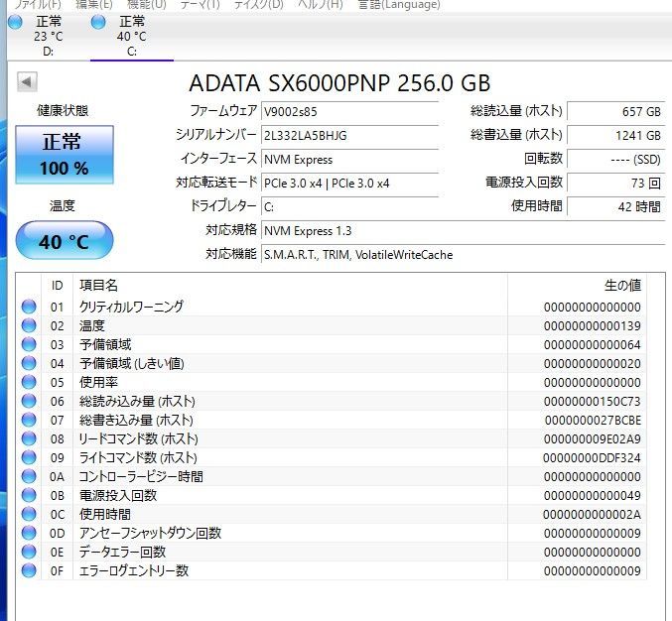Click status orb for attribute 0D アンセーフシャットダウン回数

click(x=29, y=533)
